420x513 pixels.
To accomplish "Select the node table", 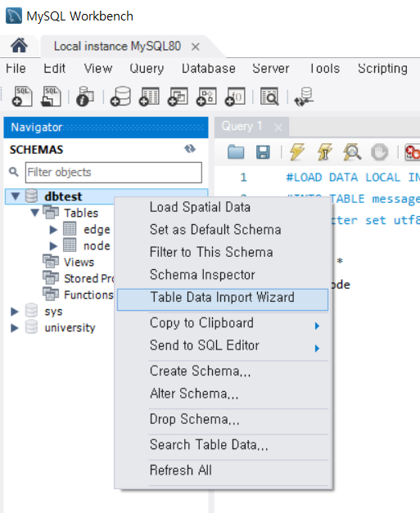I will pos(97,245).
